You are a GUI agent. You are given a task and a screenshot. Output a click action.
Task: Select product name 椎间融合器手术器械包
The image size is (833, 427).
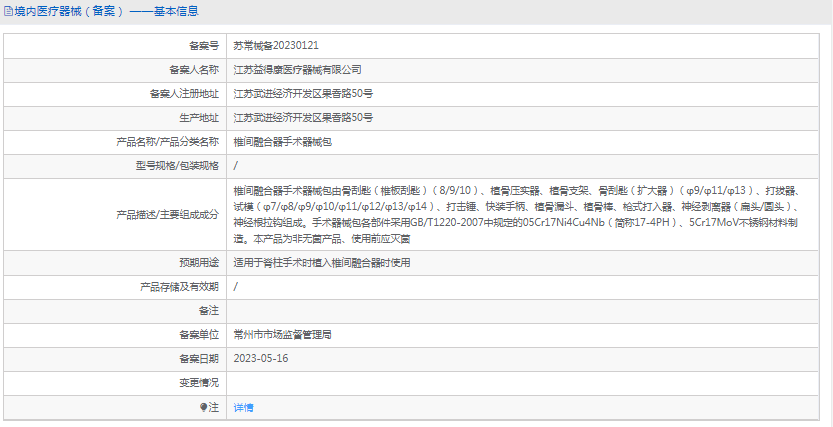point(283,142)
